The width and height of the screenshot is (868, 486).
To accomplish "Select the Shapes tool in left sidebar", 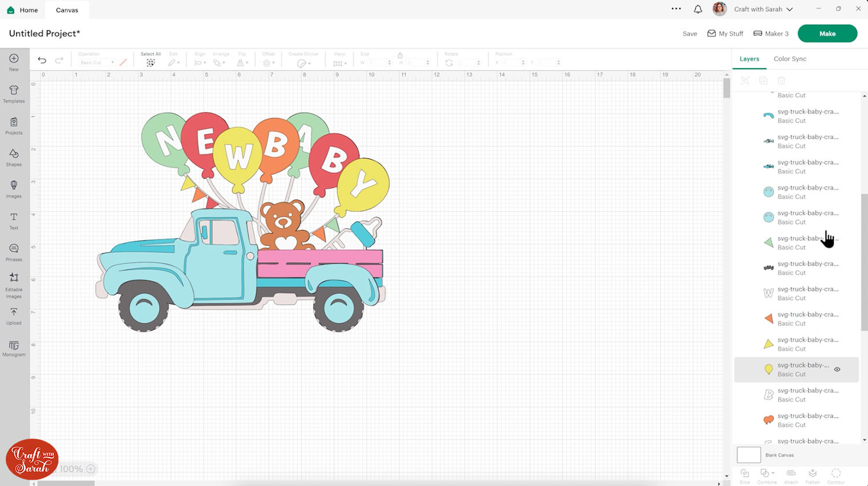I will click(13, 157).
